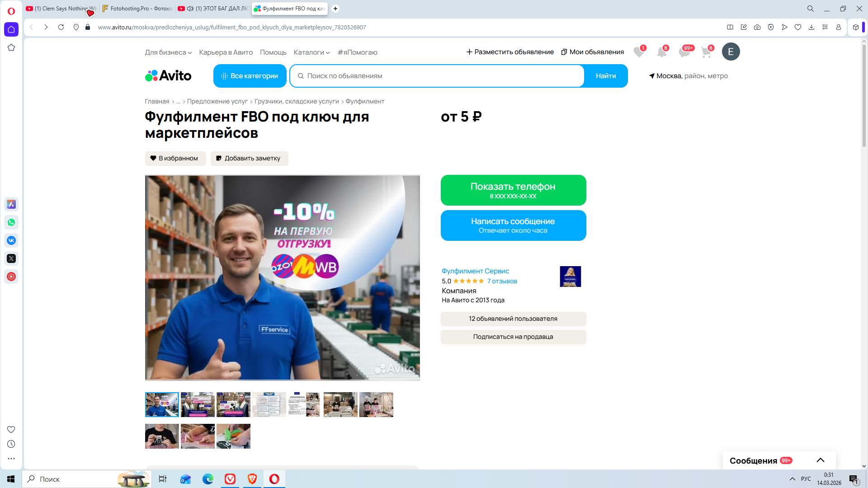Click 'Показать телефон' green button
Screen dimensions: 868x488
tap(513, 190)
